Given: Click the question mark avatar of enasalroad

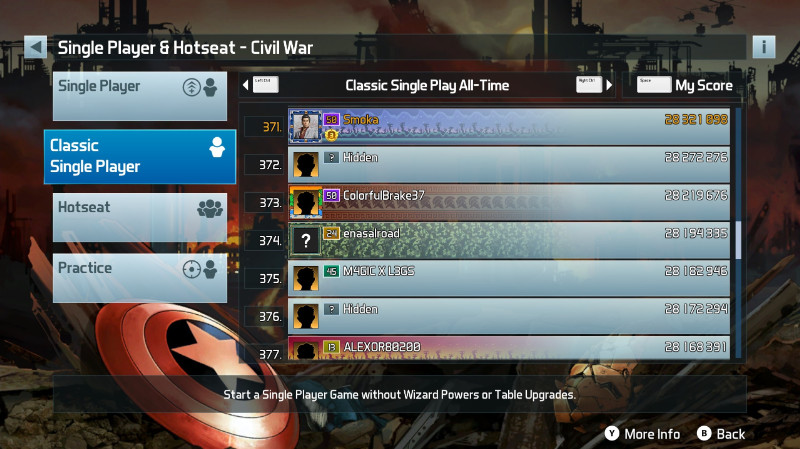Looking at the screenshot, I should coord(306,240).
